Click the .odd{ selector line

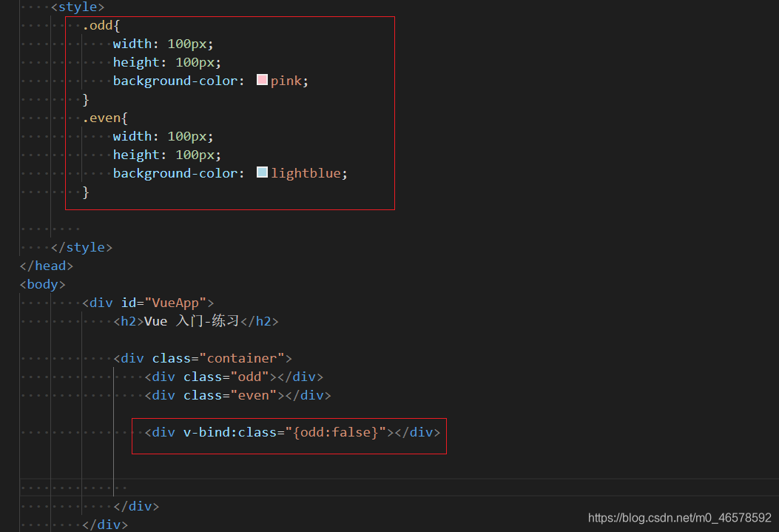101,25
